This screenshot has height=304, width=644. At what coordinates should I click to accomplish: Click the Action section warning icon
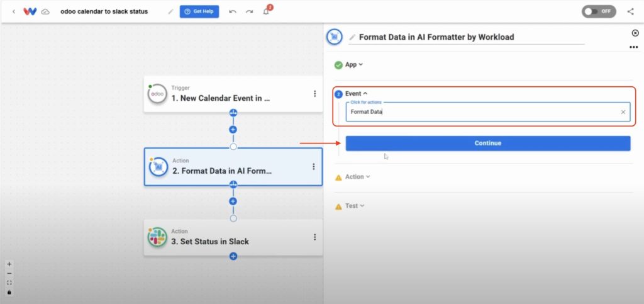[x=338, y=177]
